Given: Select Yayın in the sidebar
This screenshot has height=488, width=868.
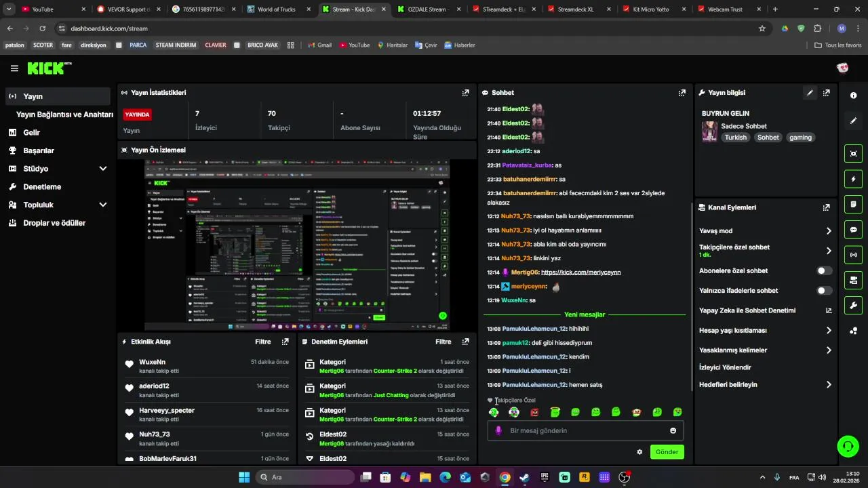Looking at the screenshot, I should (58, 96).
